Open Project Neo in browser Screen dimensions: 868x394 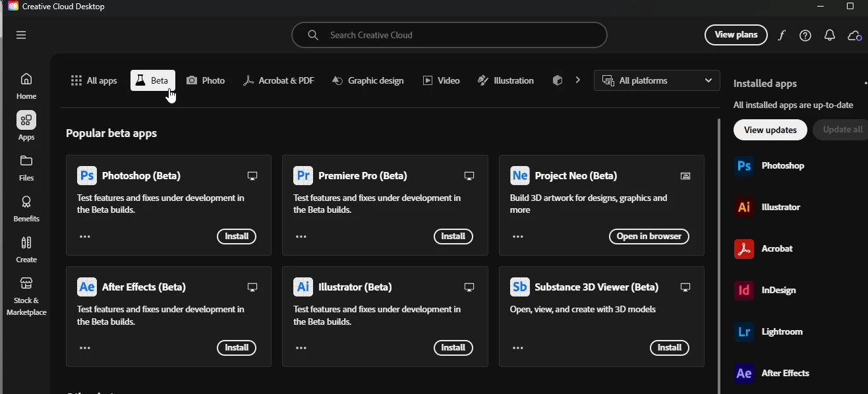(649, 237)
